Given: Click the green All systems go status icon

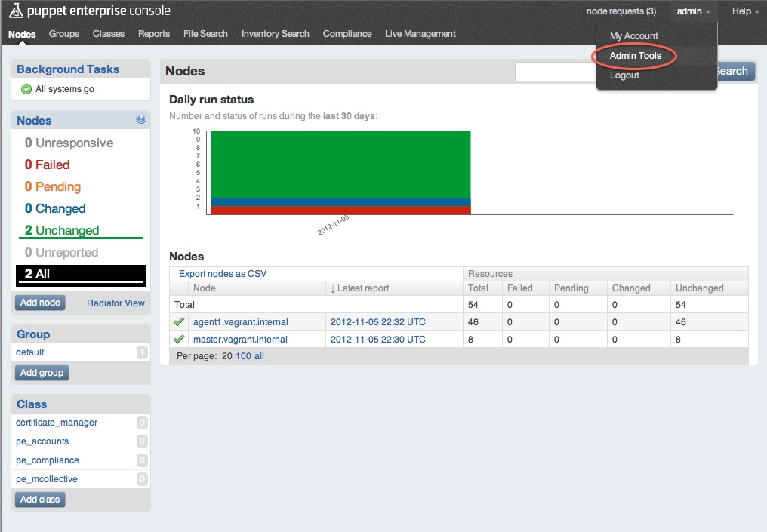Looking at the screenshot, I should [x=26, y=89].
